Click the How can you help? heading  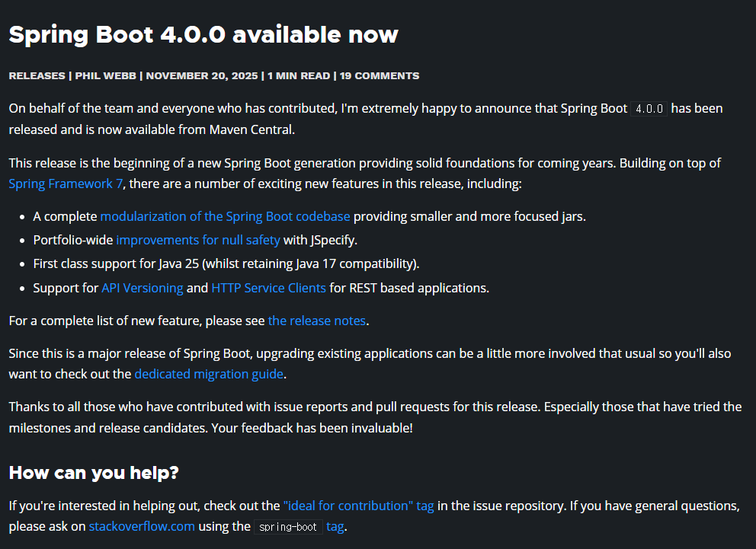point(94,473)
